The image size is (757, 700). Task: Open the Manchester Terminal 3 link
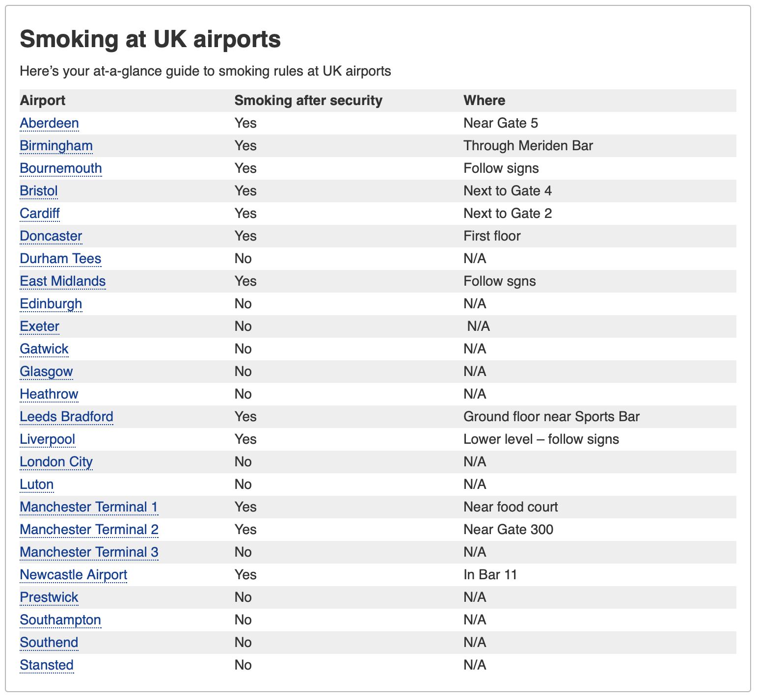pyautogui.click(x=89, y=552)
